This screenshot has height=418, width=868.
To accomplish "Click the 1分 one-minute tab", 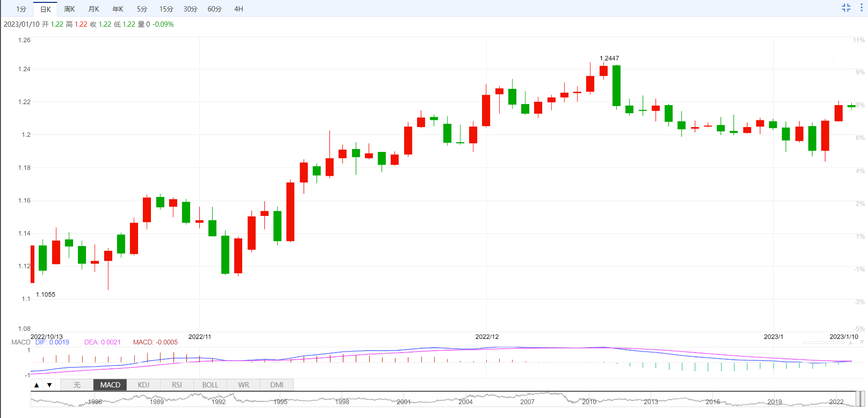I will [x=21, y=9].
